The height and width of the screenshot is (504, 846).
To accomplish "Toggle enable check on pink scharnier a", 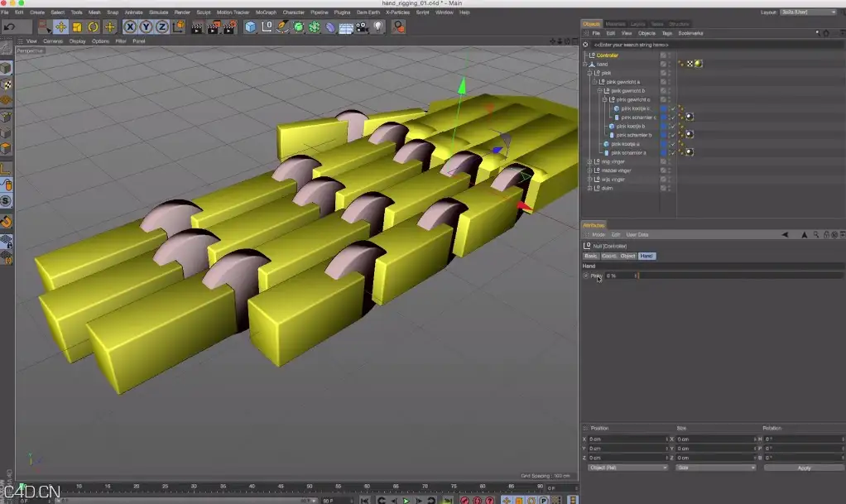I will click(672, 153).
